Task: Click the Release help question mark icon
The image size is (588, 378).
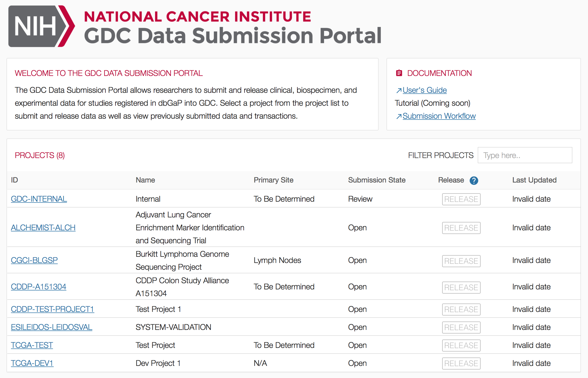Action: pos(474,181)
